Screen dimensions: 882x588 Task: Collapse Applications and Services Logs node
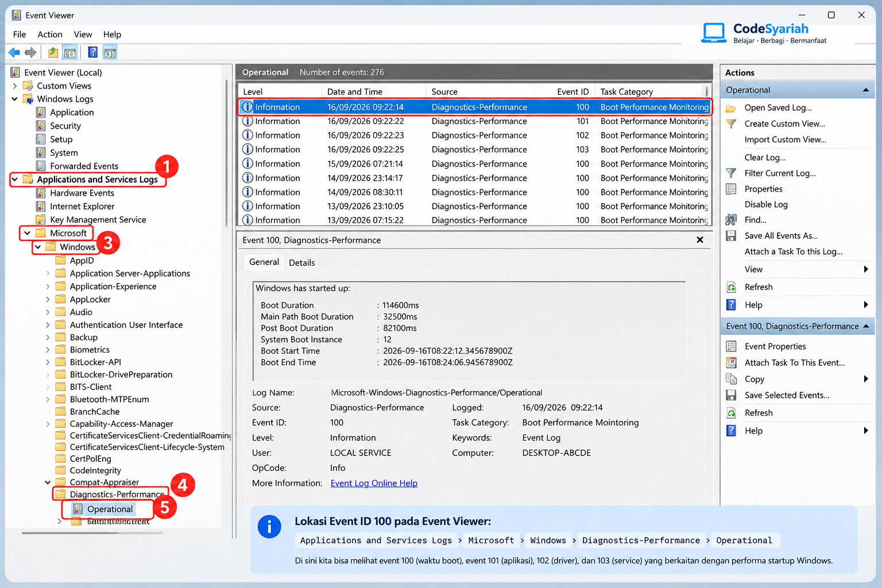tap(15, 180)
